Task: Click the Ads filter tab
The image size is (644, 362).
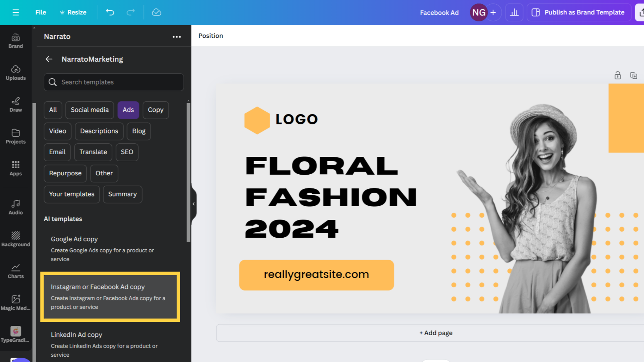Action: click(128, 110)
